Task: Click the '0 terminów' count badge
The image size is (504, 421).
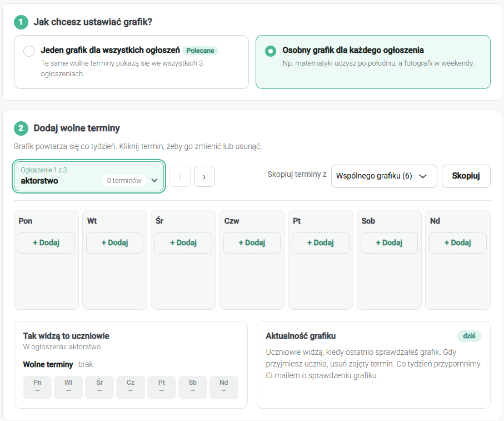Action: point(124,180)
